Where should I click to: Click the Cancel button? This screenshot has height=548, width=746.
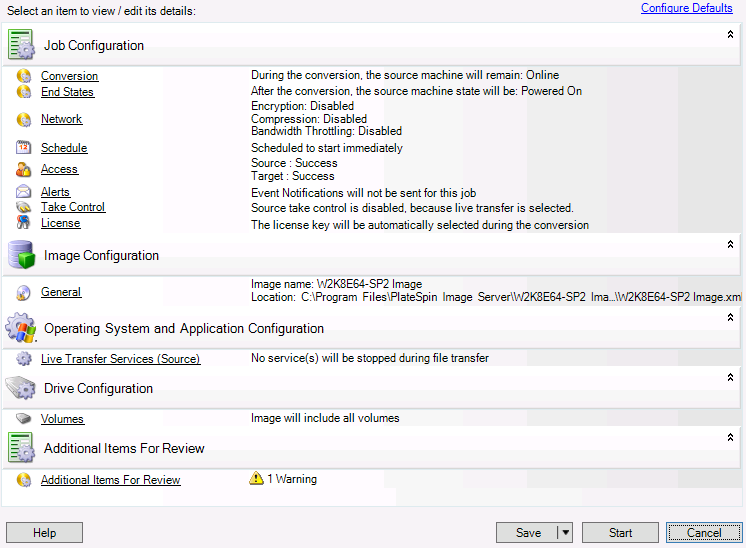(704, 533)
